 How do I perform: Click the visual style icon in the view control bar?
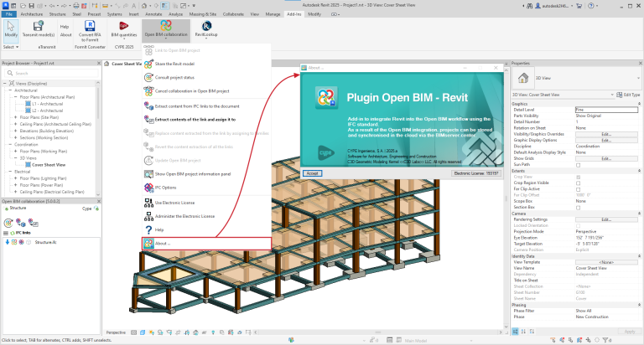click(143, 332)
